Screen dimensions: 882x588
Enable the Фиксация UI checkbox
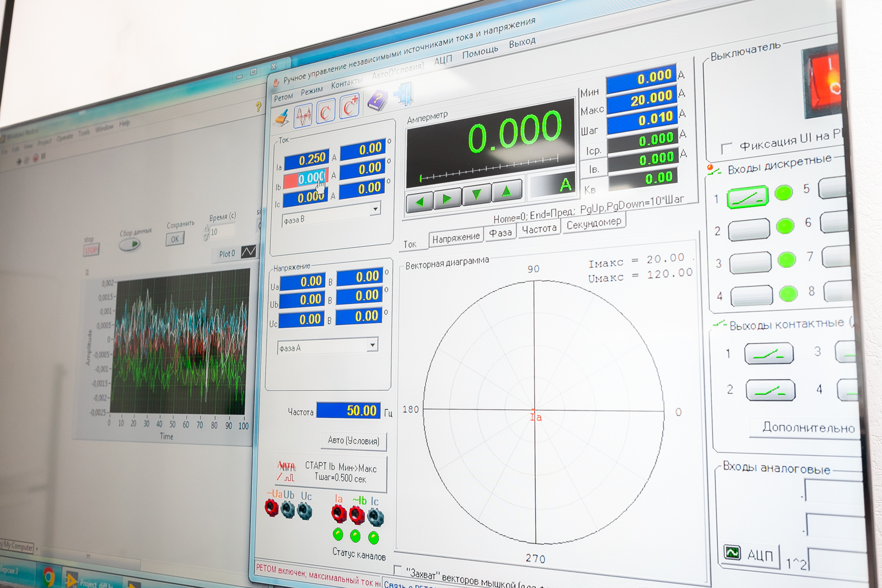point(727,148)
